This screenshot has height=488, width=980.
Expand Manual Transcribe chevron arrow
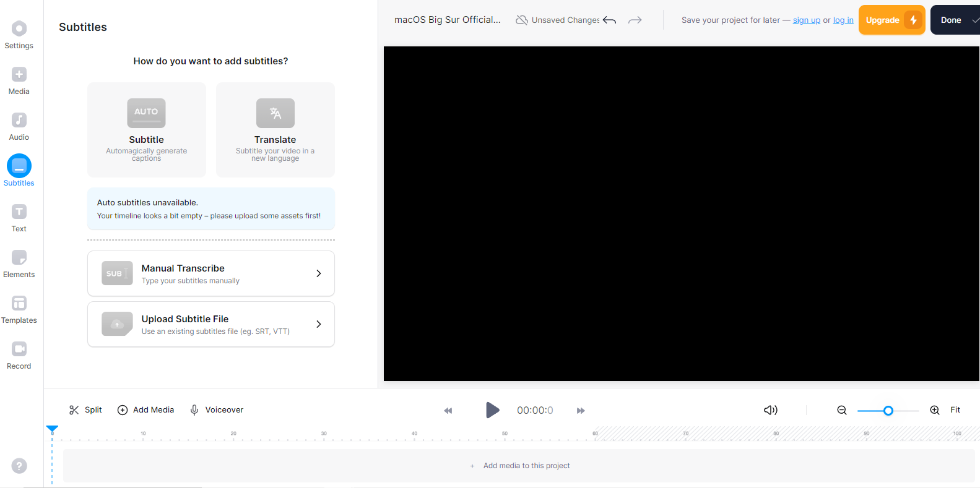pos(319,273)
